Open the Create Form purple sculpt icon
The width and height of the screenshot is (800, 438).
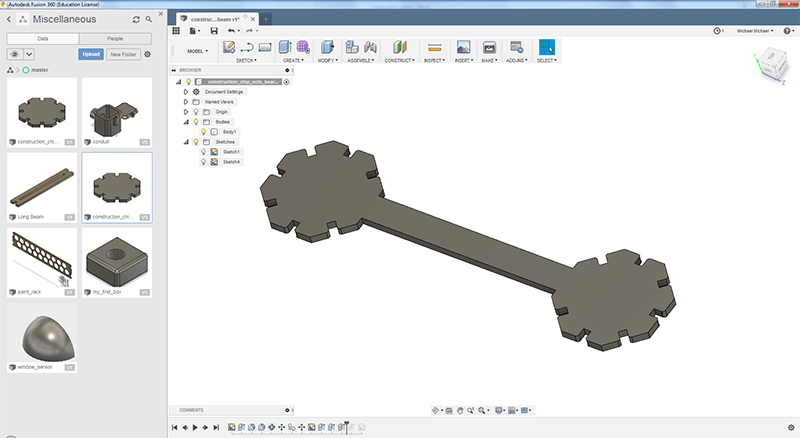tap(303, 47)
